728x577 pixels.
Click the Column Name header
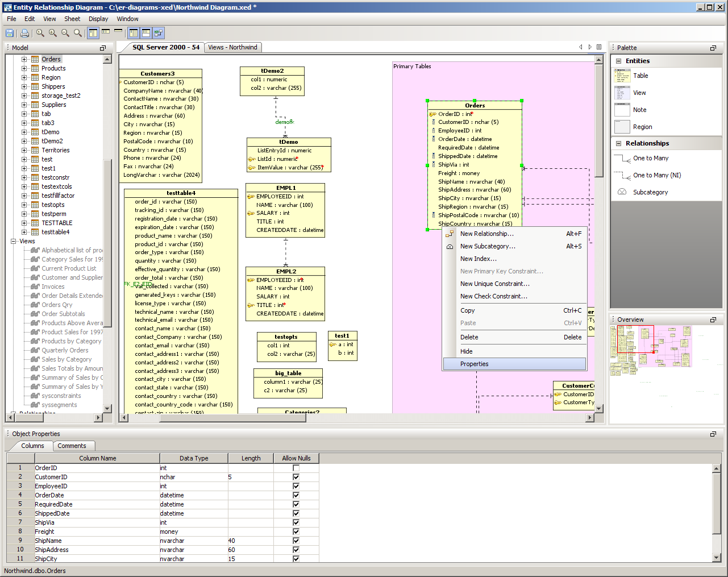[x=97, y=458]
